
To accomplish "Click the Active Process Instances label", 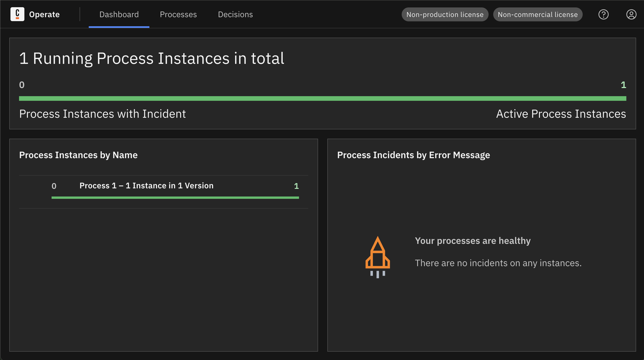I will click(x=561, y=114).
